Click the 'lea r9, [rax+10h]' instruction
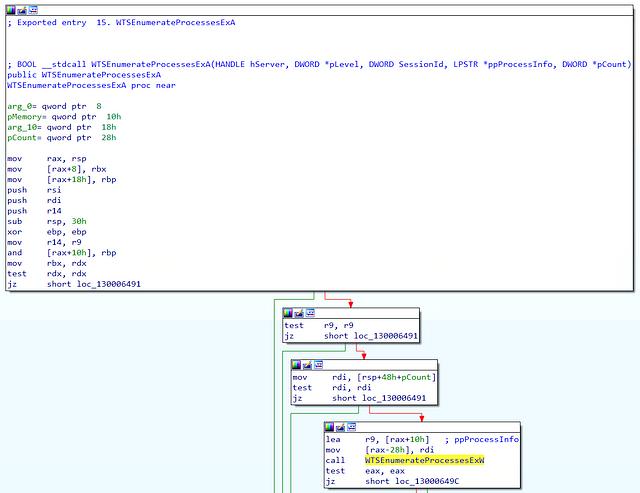Image resolution: width=640 pixels, height=493 pixels. tap(378, 440)
